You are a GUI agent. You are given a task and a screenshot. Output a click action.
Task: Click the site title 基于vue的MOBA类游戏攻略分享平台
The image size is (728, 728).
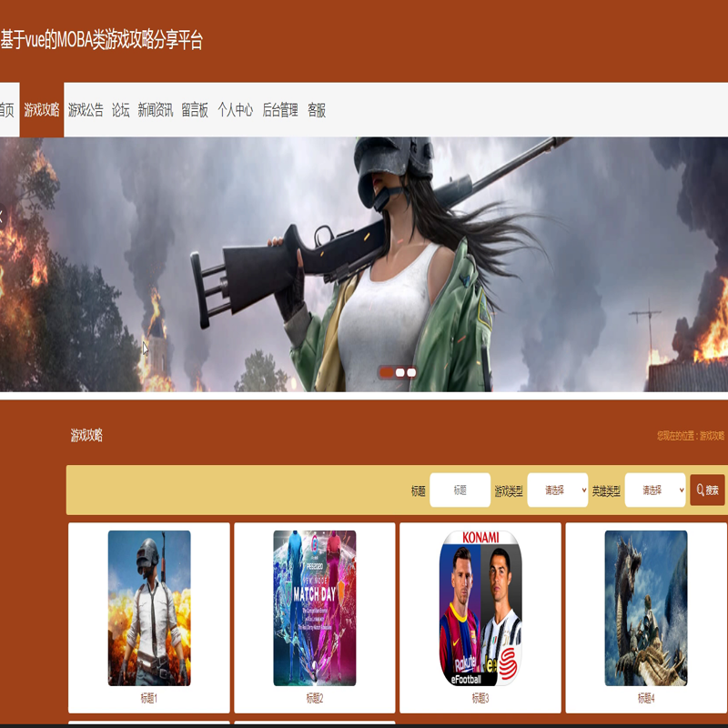point(101,39)
